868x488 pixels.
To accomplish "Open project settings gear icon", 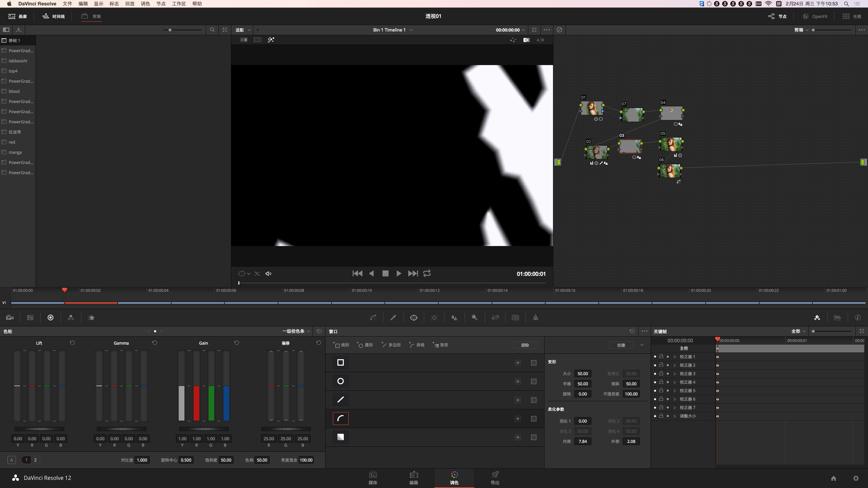I will (x=856, y=478).
